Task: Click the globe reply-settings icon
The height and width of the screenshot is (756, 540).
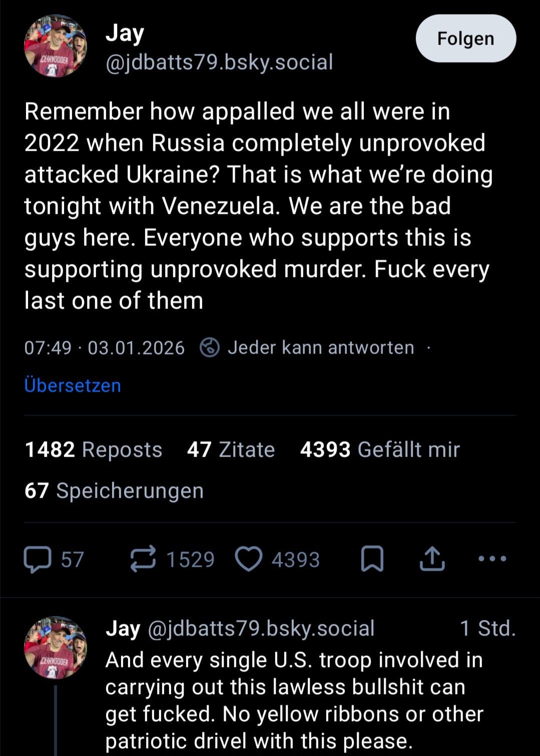Action: tap(209, 347)
